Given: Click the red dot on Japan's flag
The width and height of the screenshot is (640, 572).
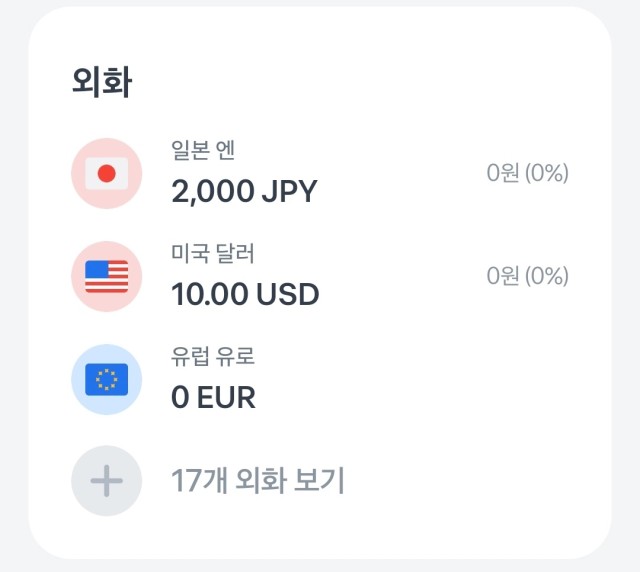Looking at the screenshot, I should (107, 174).
